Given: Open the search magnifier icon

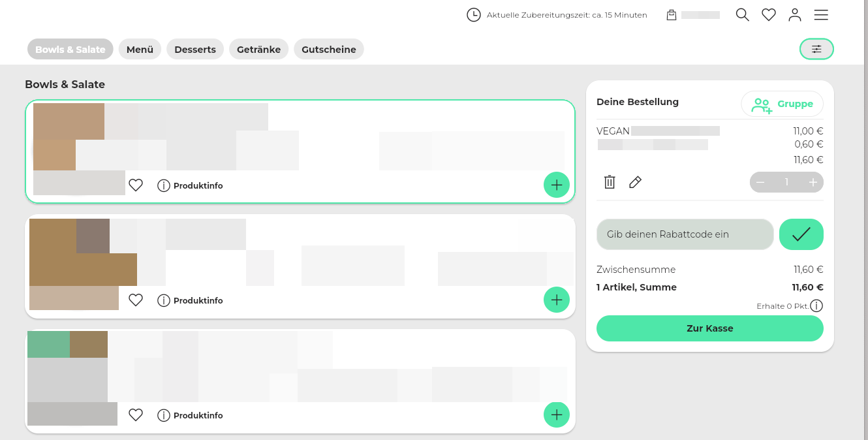Looking at the screenshot, I should coord(742,15).
